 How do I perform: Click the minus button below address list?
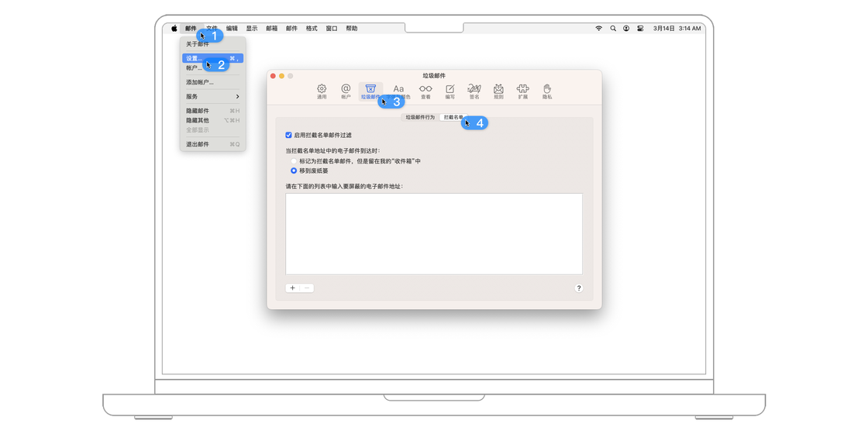click(307, 288)
